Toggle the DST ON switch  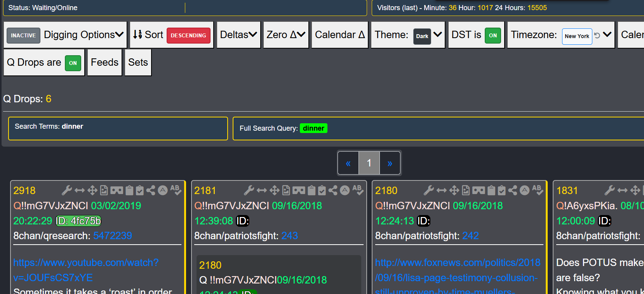pyautogui.click(x=493, y=35)
